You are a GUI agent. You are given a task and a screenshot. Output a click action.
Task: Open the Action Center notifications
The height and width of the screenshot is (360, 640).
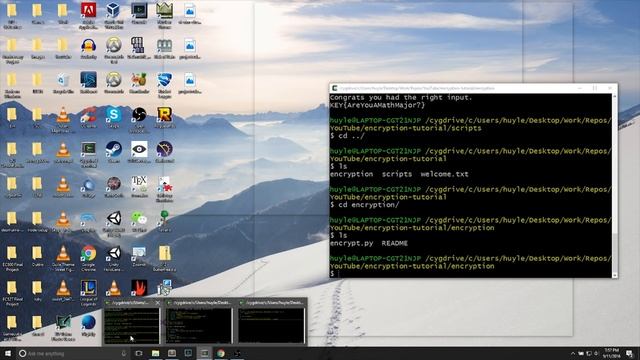pyautogui.click(x=629, y=353)
